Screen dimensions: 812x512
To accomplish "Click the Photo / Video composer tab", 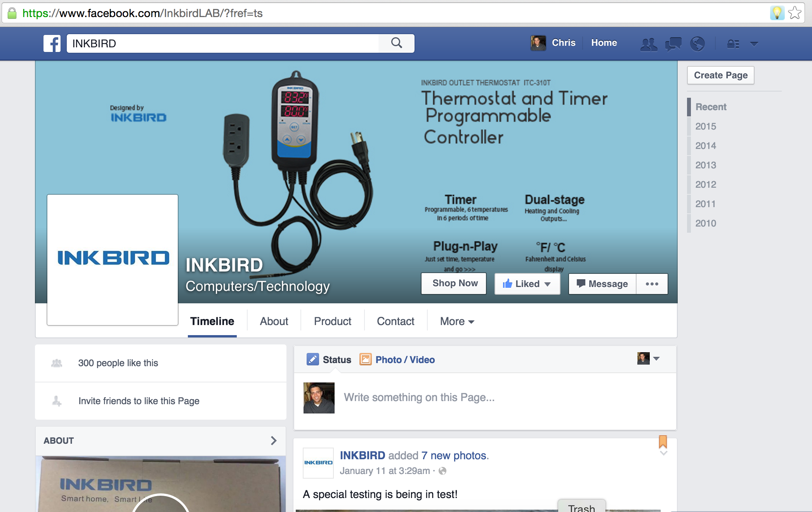I will pyautogui.click(x=397, y=360).
